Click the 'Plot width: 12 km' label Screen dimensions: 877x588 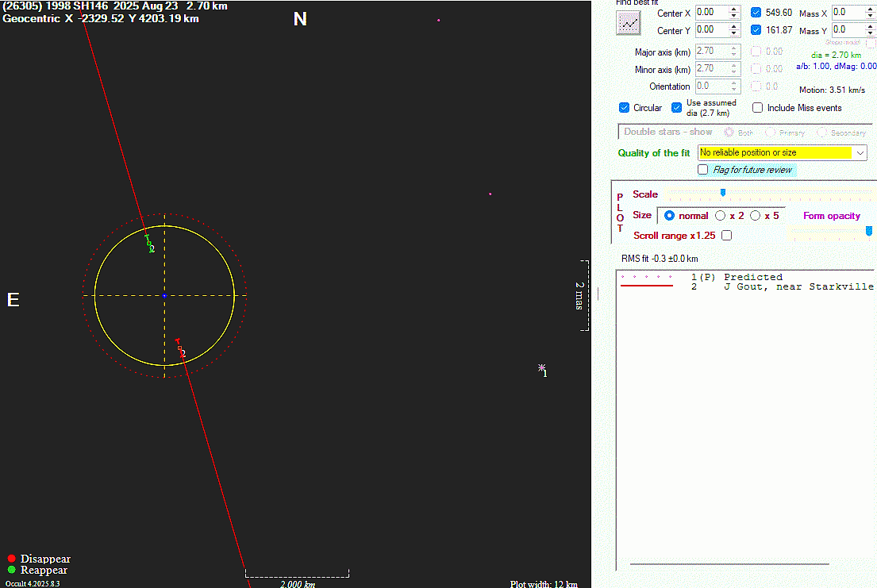(544, 583)
